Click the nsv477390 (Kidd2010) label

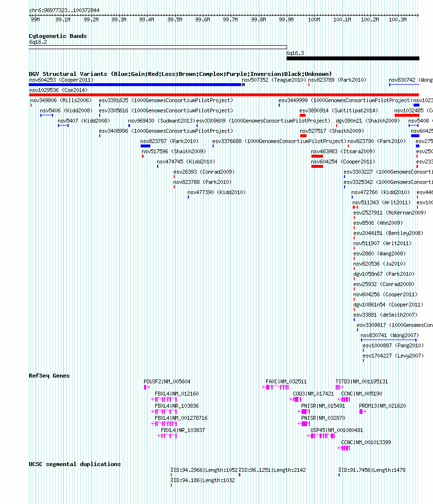tap(216, 193)
